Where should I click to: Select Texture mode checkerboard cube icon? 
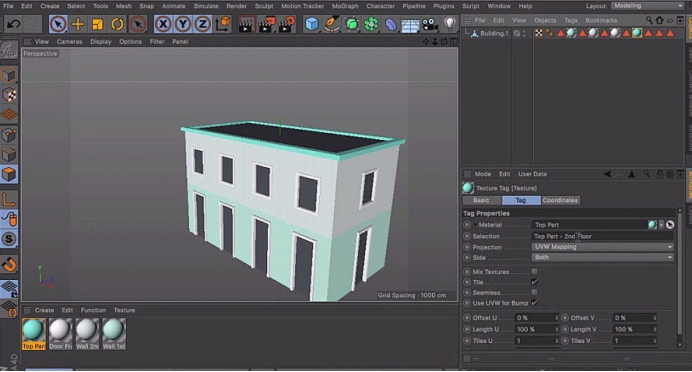pos(9,94)
